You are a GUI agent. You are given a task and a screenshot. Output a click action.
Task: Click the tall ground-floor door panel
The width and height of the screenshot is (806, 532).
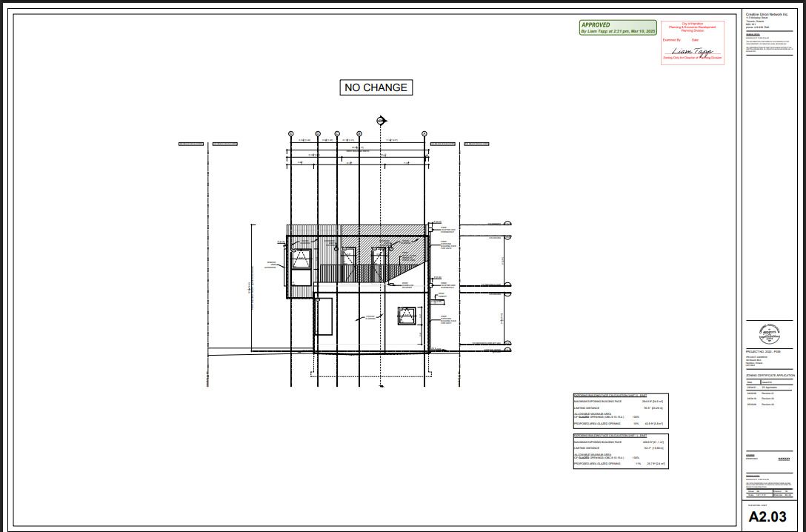pos(322,319)
